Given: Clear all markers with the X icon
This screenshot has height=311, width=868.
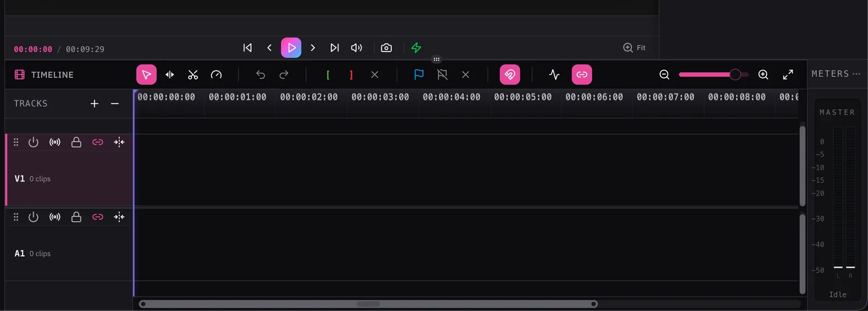Looking at the screenshot, I should (465, 75).
